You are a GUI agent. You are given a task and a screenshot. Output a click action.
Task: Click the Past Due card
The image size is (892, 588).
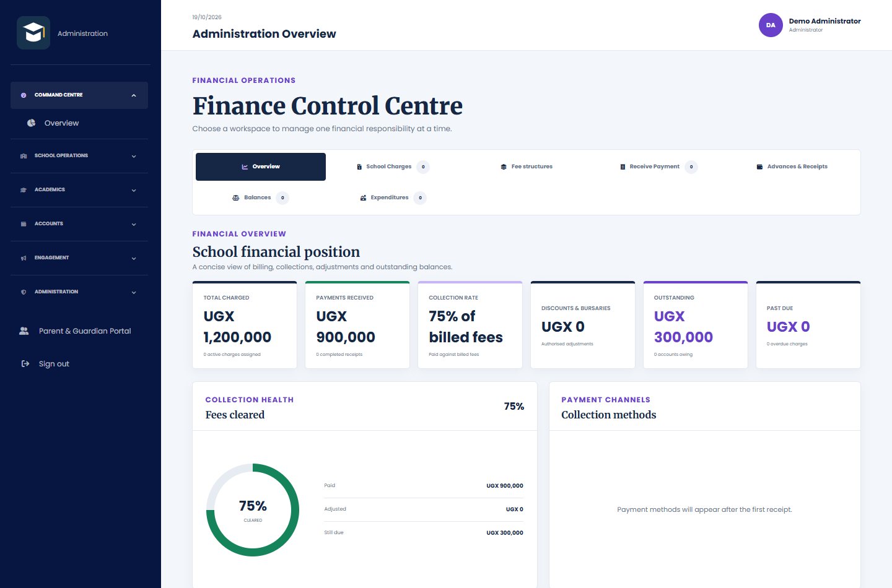point(808,325)
